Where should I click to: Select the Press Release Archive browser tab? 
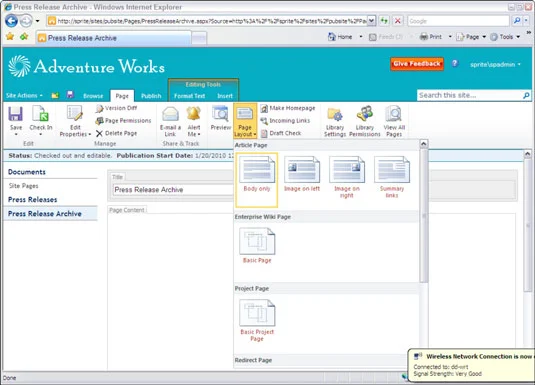point(114,38)
